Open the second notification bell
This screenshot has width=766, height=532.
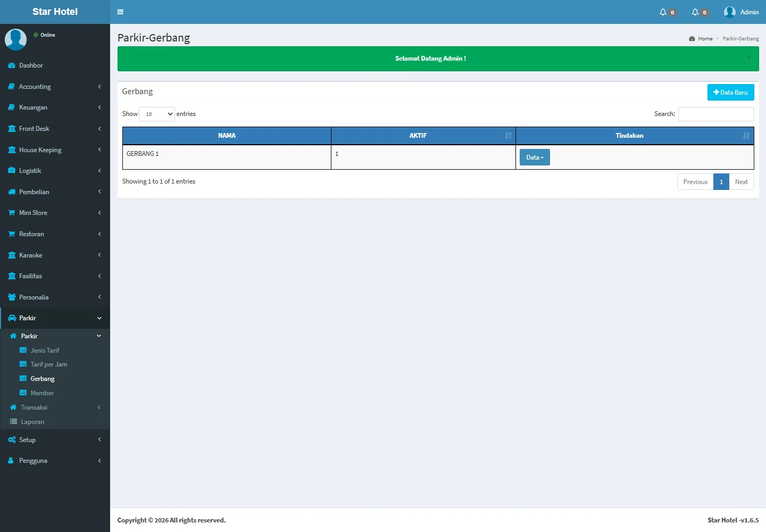coord(695,12)
